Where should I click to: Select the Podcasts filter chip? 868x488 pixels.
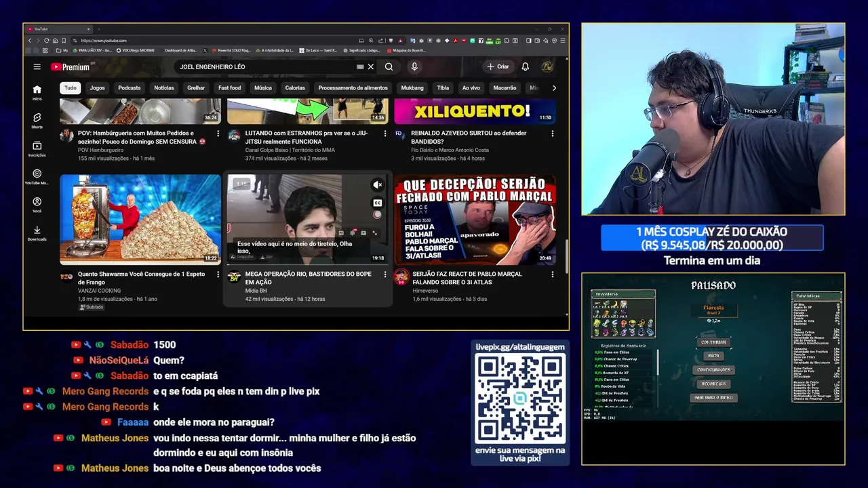pos(130,88)
